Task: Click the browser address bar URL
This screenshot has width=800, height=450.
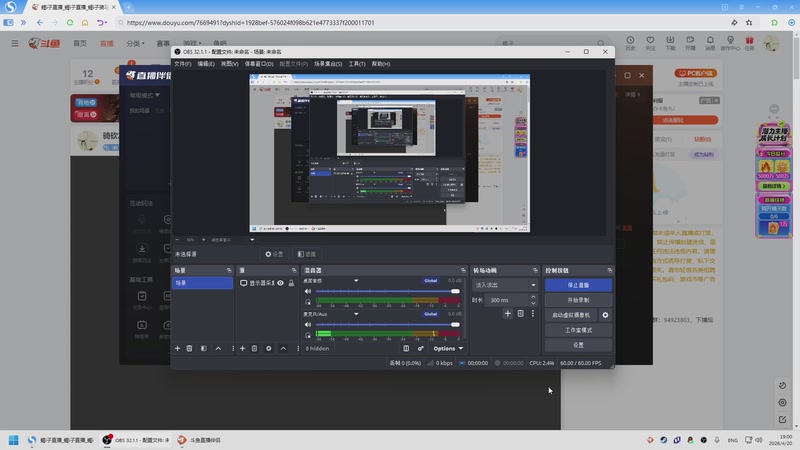Action: click(x=250, y=22)
